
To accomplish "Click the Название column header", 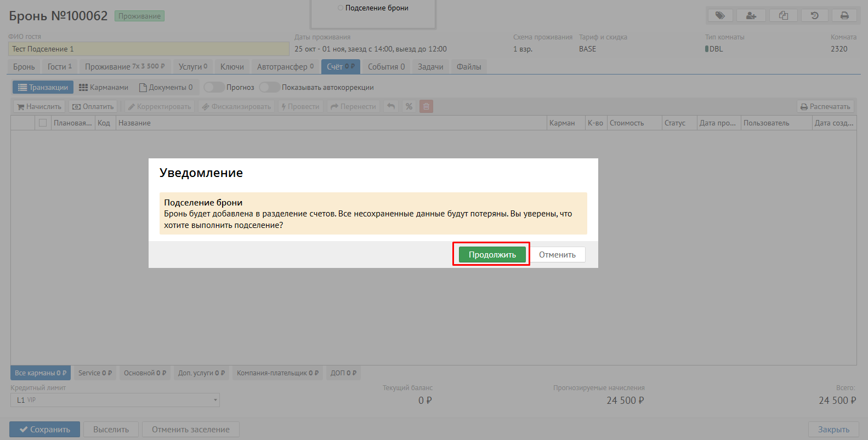I will click(x=331, y=123).
